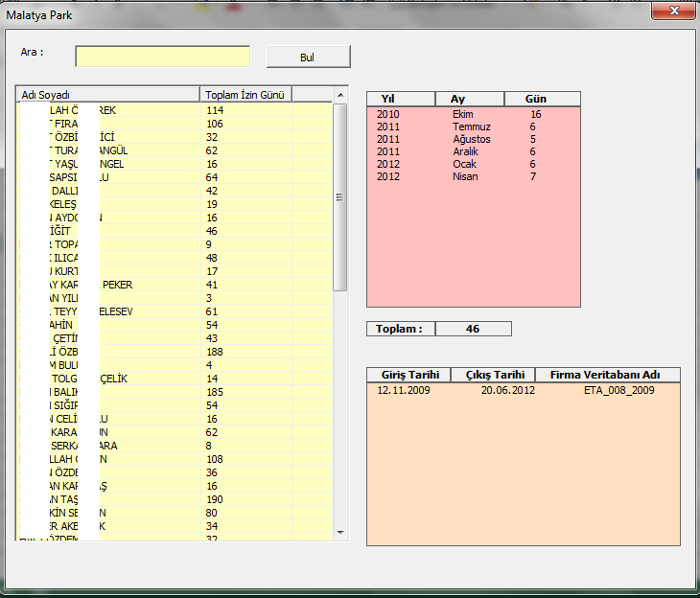The width and height of the screenshot is (700, 598).
Task: Select the DALLI row with 42 days
Action: click(x=175, y=191)
